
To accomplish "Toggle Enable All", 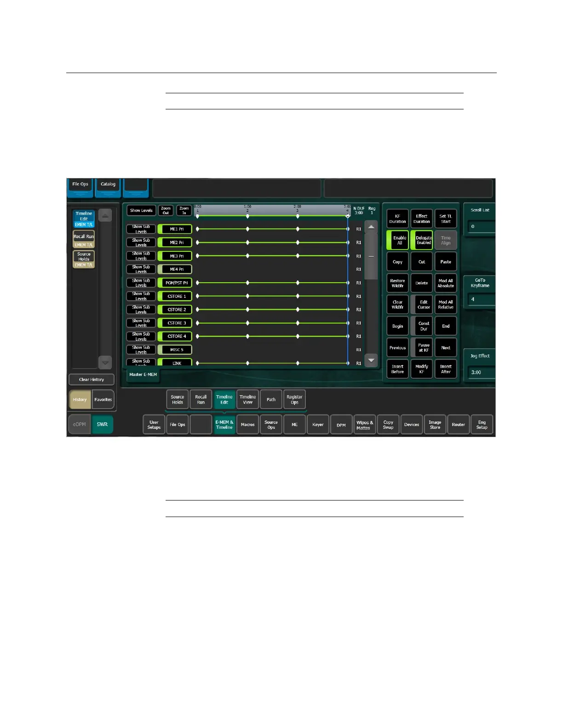I will click(x=397, y=240).
